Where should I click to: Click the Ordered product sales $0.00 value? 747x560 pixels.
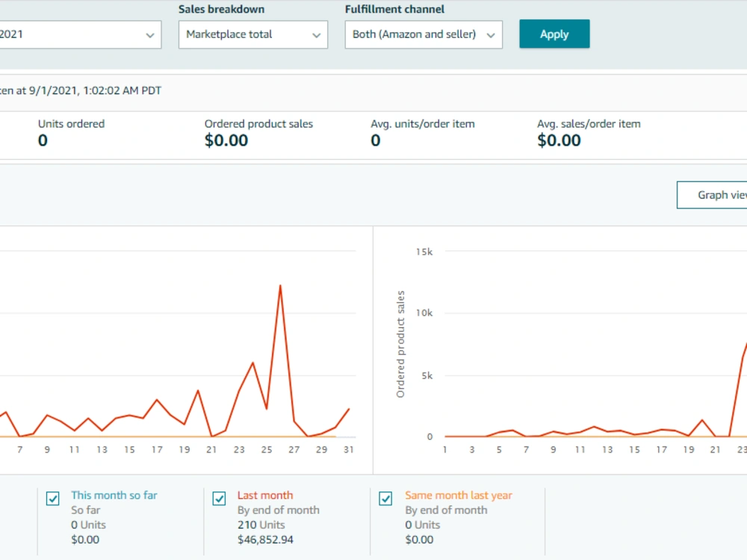coord(226,140)
